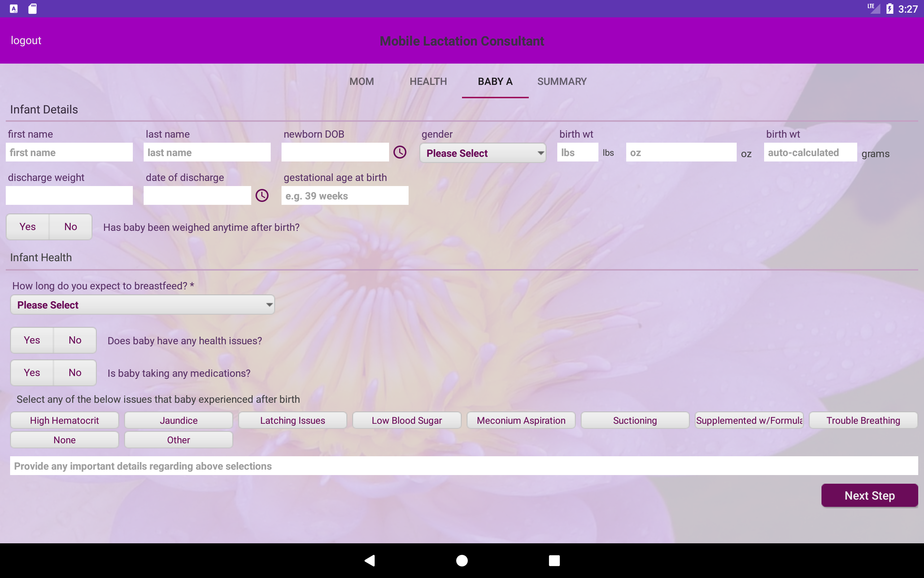Tap the SD card status bar icon

pos(32,8)
